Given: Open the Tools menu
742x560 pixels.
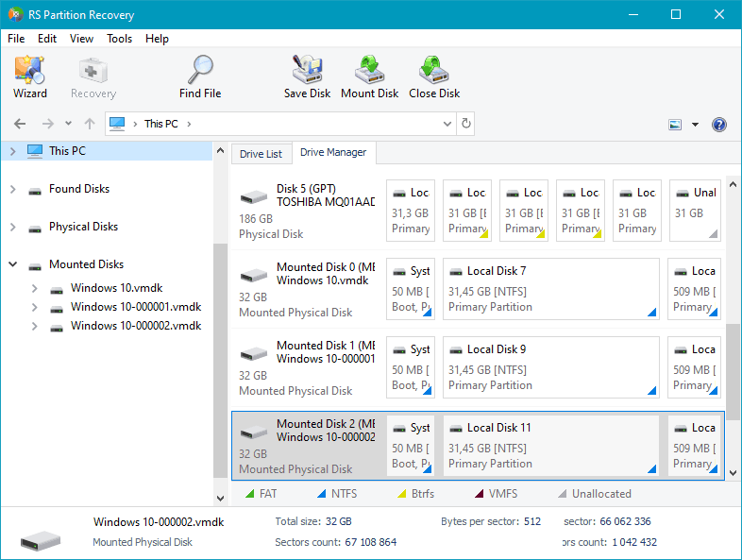Looking at the screenshot, I should point(119,39).
